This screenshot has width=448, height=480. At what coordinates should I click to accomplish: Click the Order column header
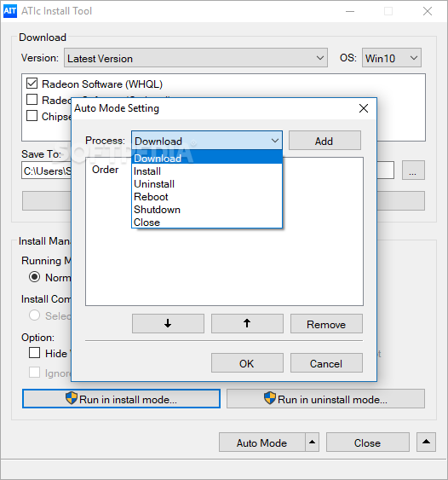point(105,170)
